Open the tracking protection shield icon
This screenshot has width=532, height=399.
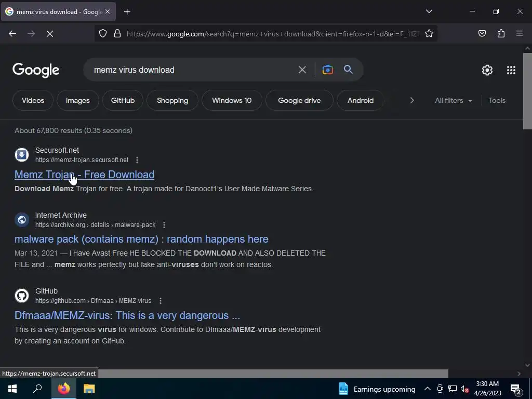[103, 34]
